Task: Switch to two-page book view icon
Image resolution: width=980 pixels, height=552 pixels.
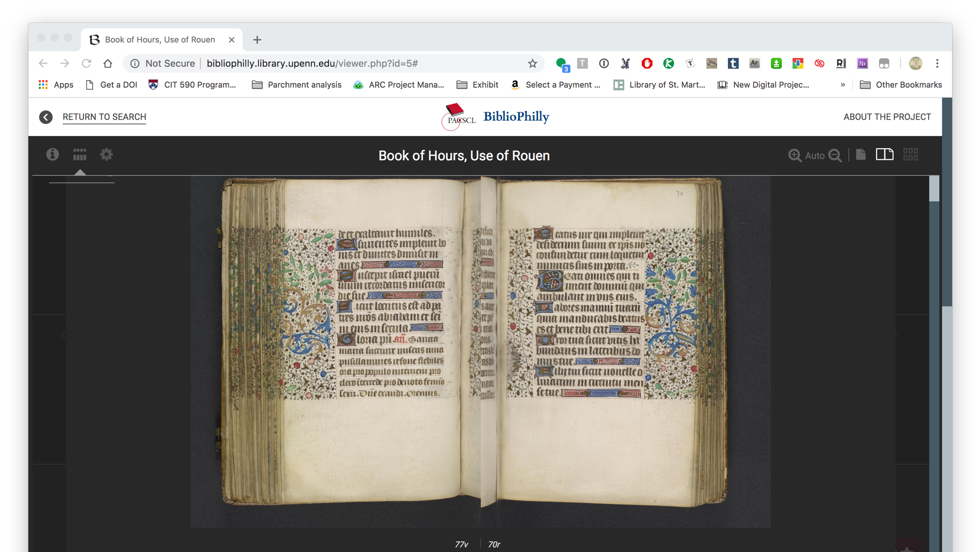Action: pos(884,155)
